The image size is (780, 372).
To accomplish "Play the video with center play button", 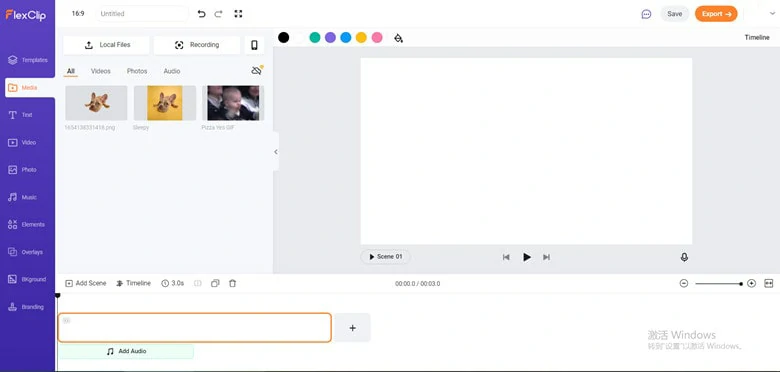I will [x=527, y=257].
